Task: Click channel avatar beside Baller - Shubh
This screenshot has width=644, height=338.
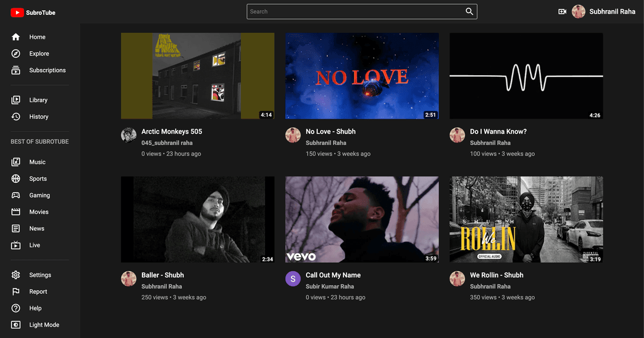Action: [x=129, y=278]
